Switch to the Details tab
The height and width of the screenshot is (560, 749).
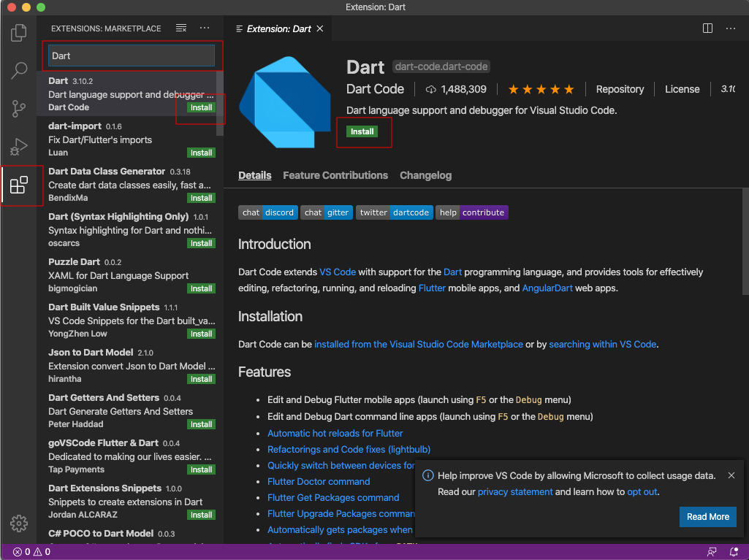(254, 175)
